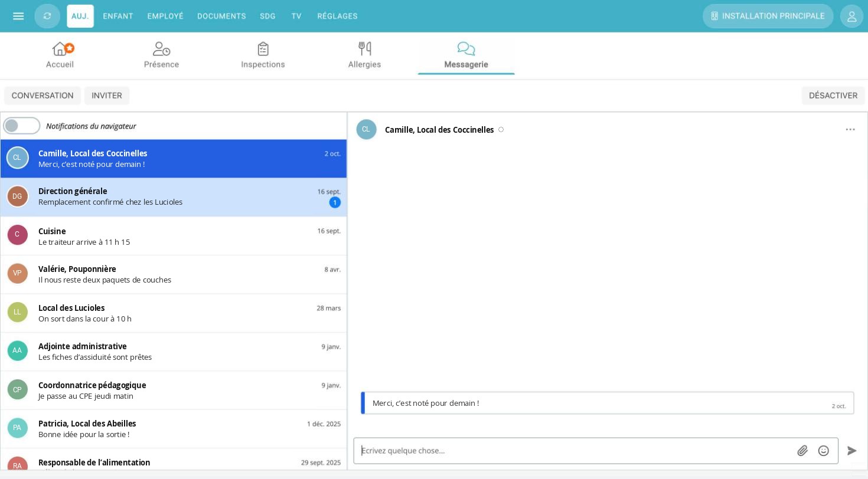Open the conversation options three-dot menu
Screen dimensions: 868x479
pos(850,130)
